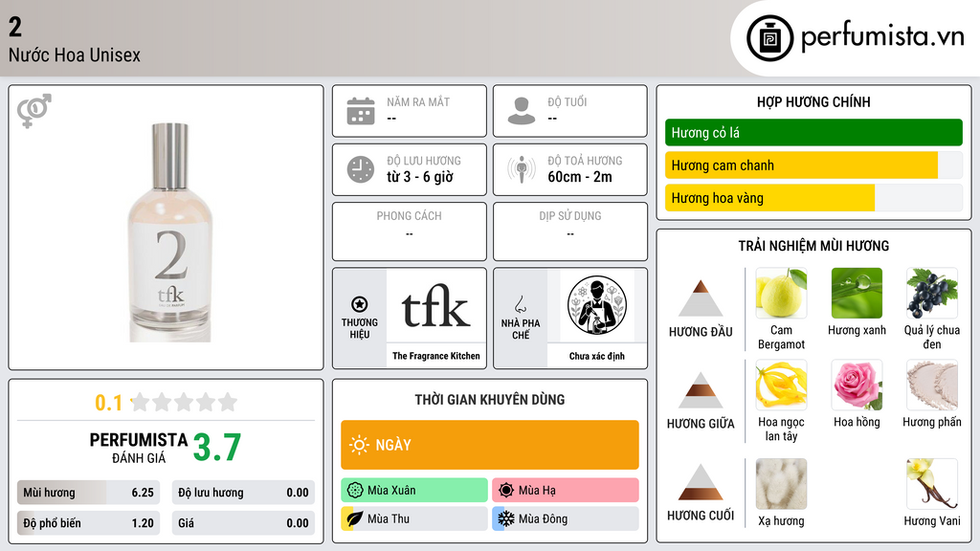Click the Hương phấn note image
Screen dimensions: 980x551
(x=932, y=385)
